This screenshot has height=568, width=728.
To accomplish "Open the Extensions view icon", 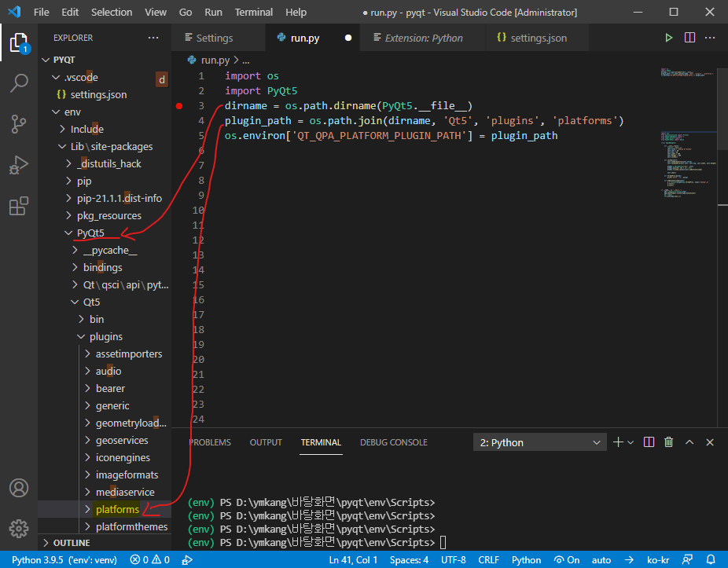I will (x=19, y=206).
